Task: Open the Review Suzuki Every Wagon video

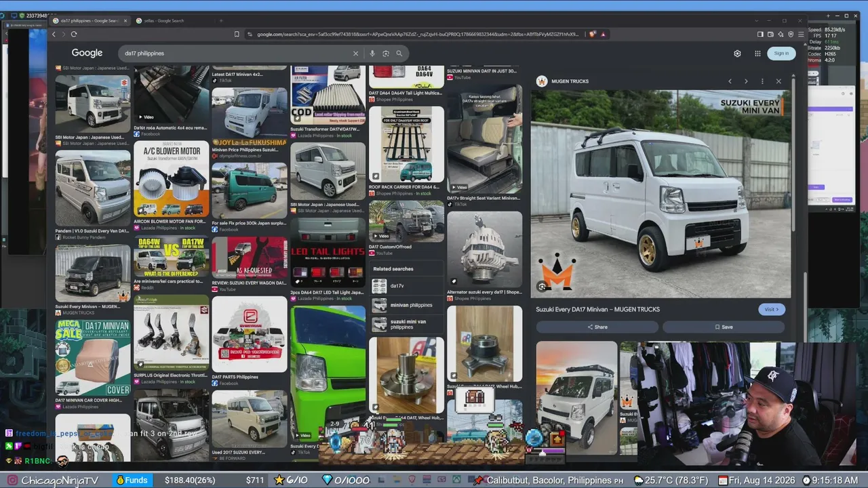Action: click(249, 258)
